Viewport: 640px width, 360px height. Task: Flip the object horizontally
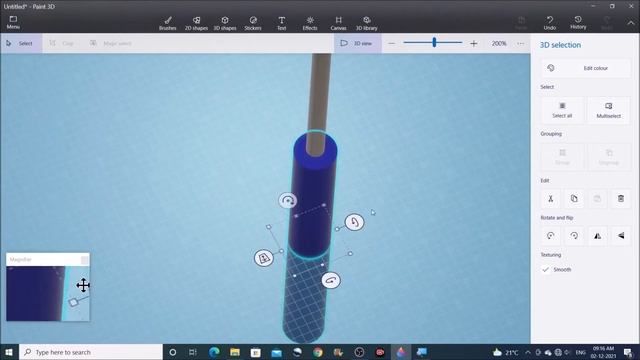(598, 236)
